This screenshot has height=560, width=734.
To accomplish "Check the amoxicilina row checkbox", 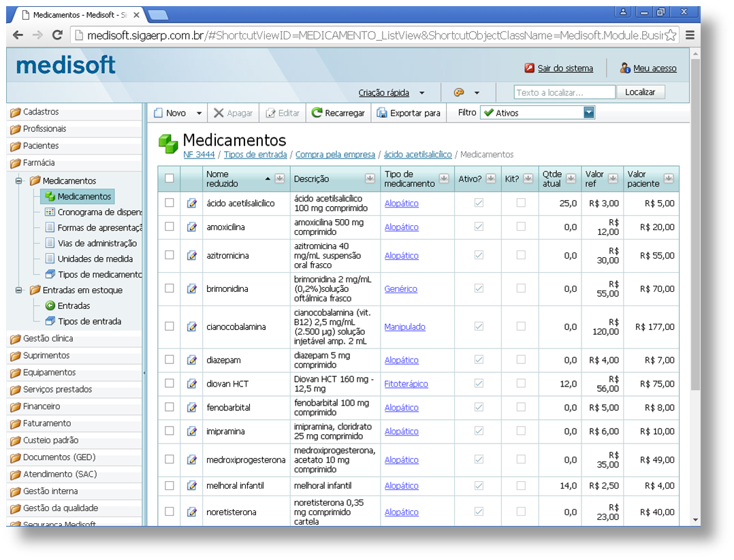I will tap(170, 227).
